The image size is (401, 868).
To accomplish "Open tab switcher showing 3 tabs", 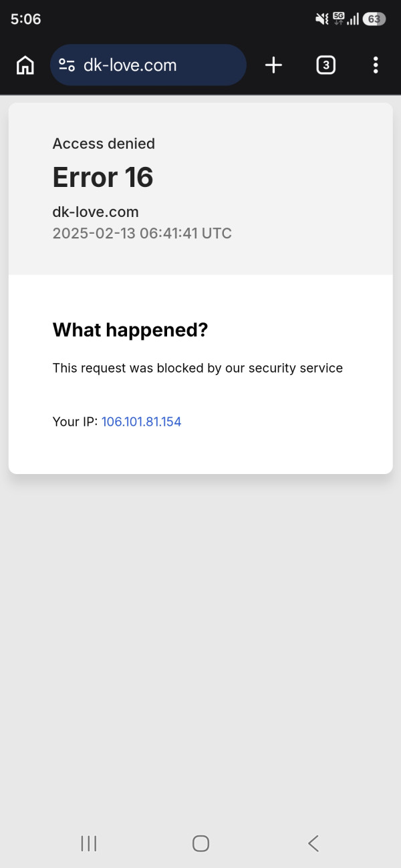I will pos(325,65).
